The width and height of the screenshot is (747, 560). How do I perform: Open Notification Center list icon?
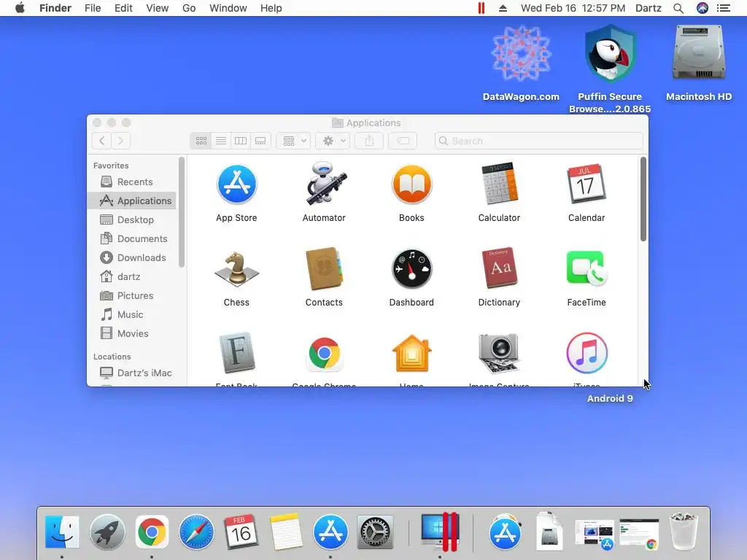click(x=724, y=8)
